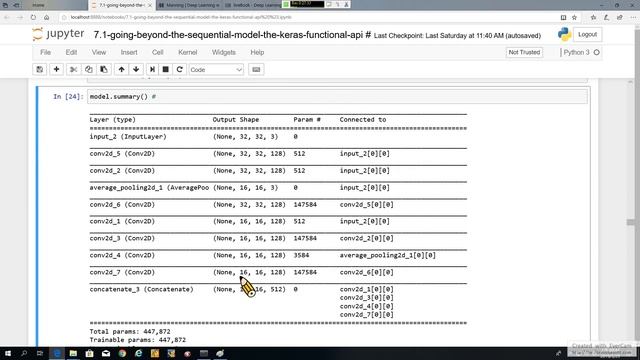Click the Last Checkpoint status text
Image resolution: width=640 pixels, height=360 pixels.
point(457,36)
